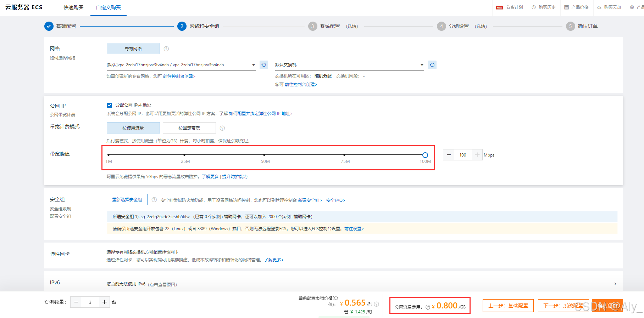This screenshot has width=644, height=318.
Task: Open help icon next to 公网流量费用
Action: pyautogui.click(x=428, y=307)
